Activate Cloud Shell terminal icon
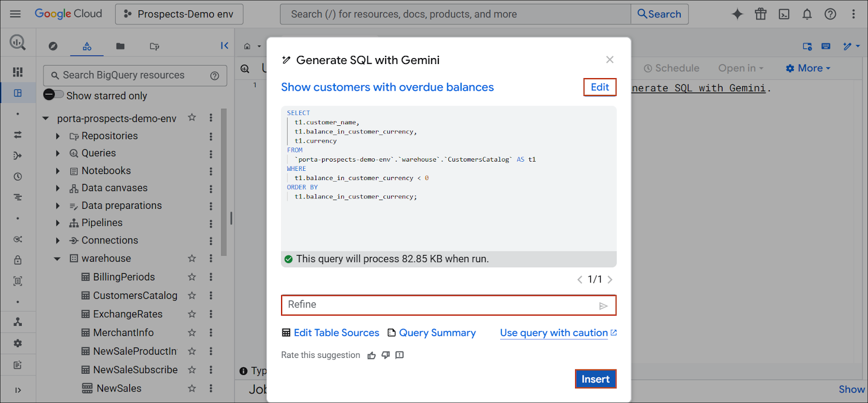 (784, 14)
